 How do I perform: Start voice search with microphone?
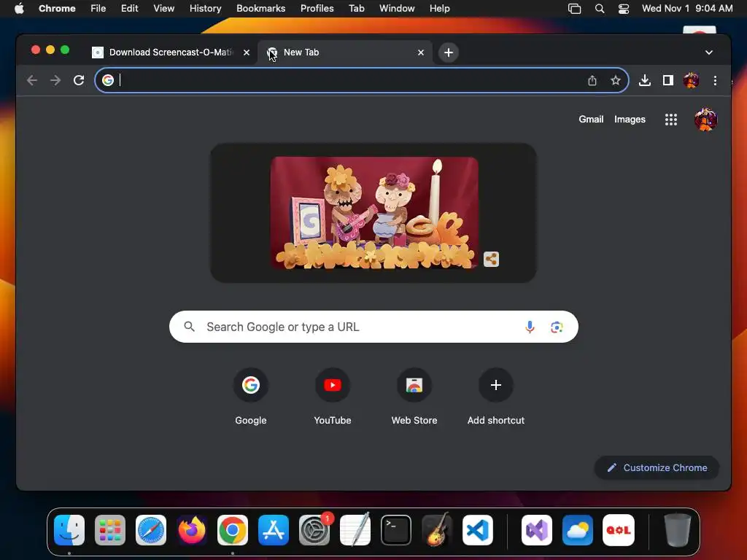[530, 327]
